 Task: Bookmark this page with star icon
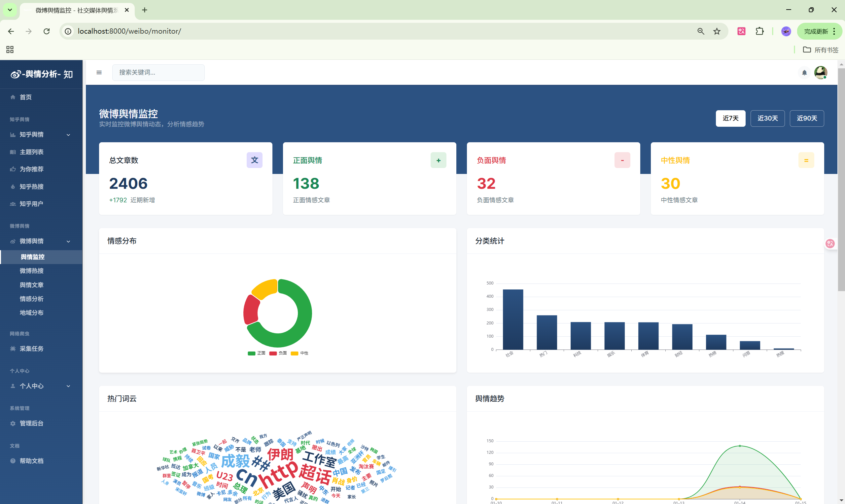tap(717, 31)
